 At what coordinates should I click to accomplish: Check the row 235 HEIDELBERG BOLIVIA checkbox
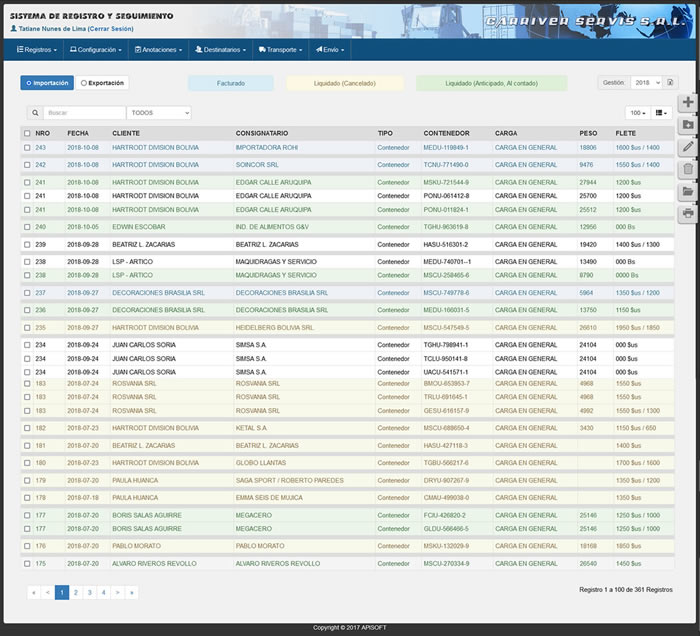tap(27, 328)
